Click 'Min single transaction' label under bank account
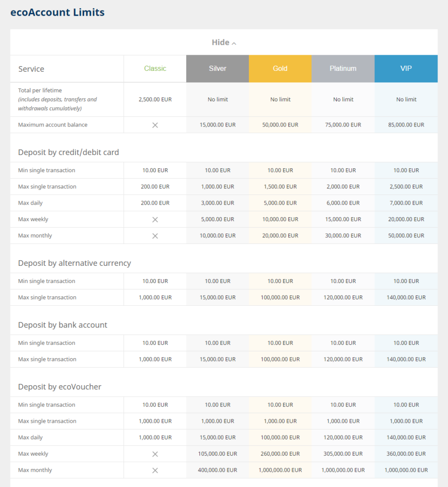Image resolution: width=448 pixels, height=487 pixels. point(47,343)
